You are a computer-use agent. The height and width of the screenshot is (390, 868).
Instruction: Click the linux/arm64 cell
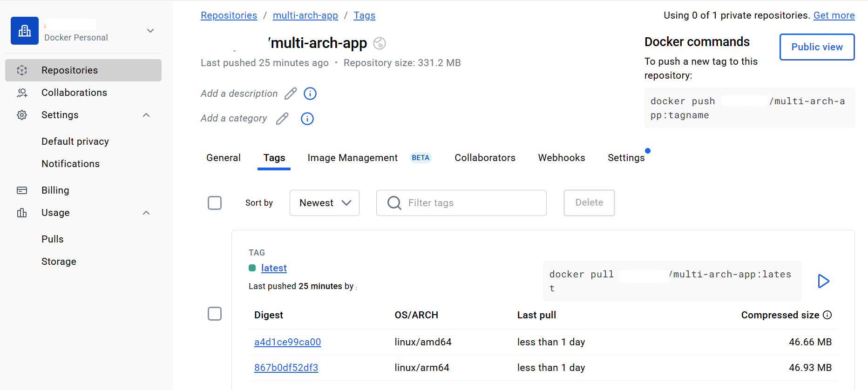click(x=422, y=368)
